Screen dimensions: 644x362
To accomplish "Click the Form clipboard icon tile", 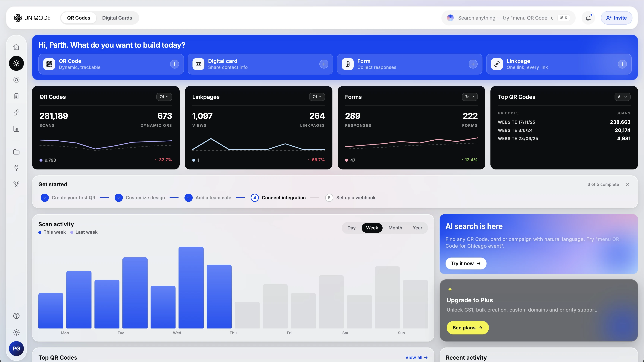I will click(348, 64).
